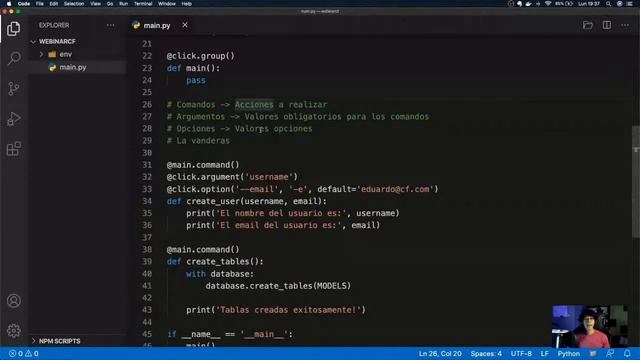The height and width of the screenshot is (360, 640).
Task: Open the Run menu
Action: pos(123,4)
